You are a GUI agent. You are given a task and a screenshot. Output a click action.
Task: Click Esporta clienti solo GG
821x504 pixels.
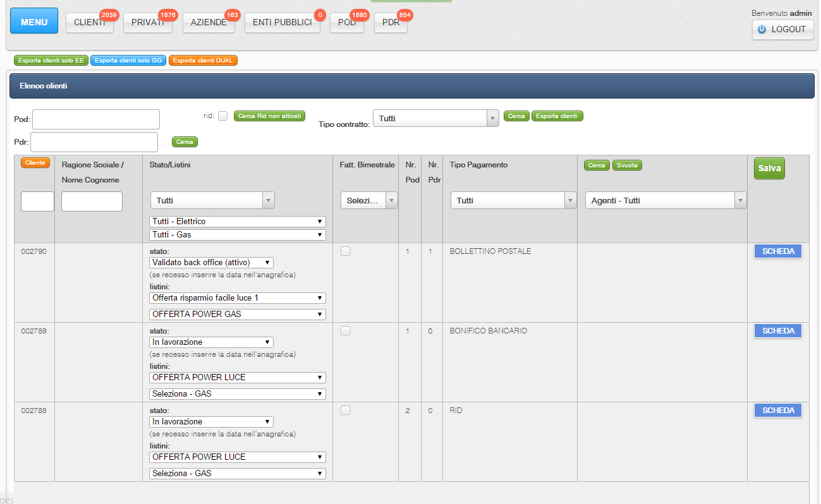pos(128,61)
